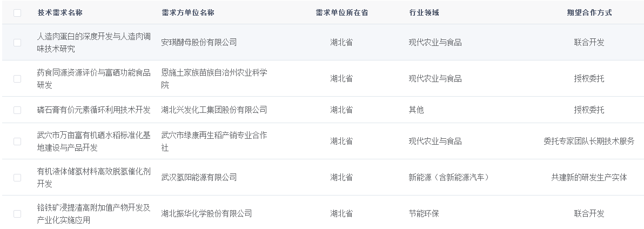The height and width of the screenshot is (229, 644).
Task: Check the 武穴市万亩富有机硒水稻 row box
Action: pos(17,141)
